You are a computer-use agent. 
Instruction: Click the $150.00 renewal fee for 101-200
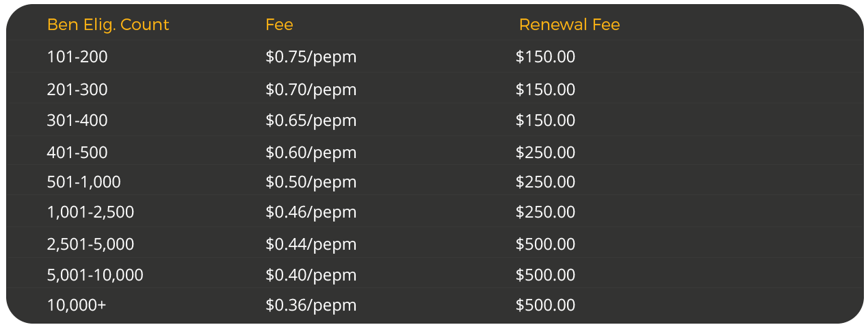coord(545,57)
